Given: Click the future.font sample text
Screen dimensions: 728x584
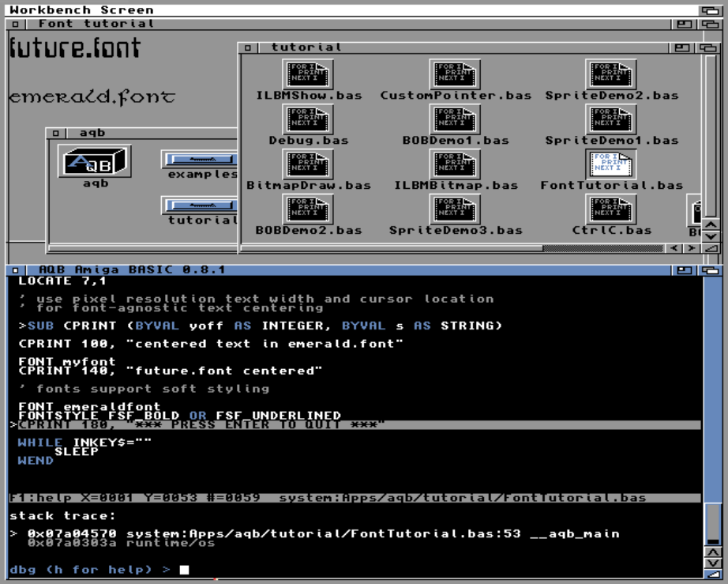Looking at the screenshot, I should pos(75,48).
